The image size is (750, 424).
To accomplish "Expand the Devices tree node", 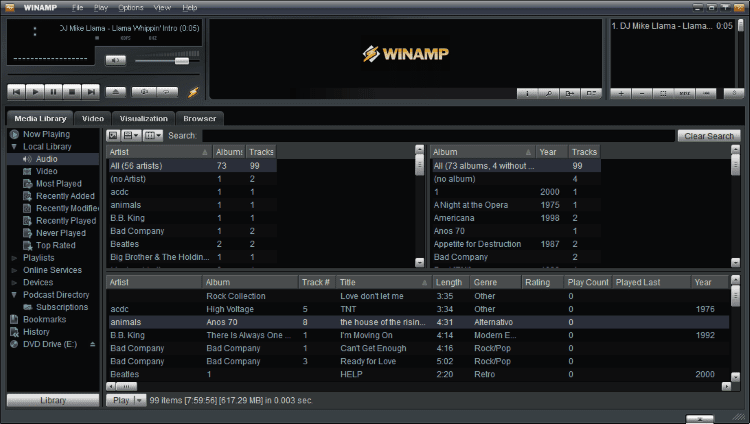I will click(x=14, y=283).
